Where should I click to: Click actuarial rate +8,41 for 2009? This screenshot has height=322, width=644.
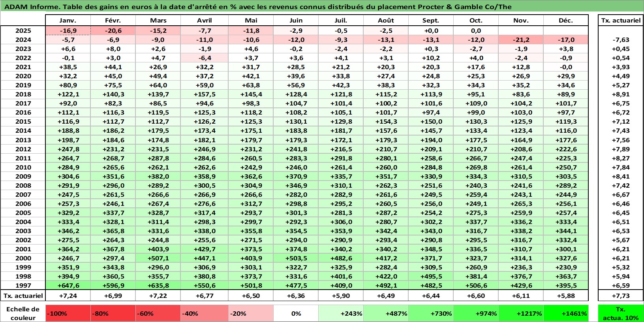pyautogui.click(x=621, y=176)
